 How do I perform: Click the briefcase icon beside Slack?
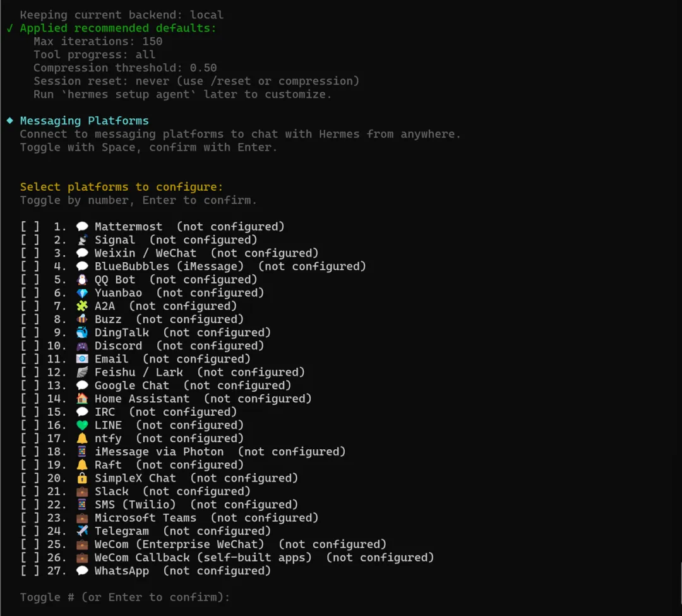pos(81,491)
